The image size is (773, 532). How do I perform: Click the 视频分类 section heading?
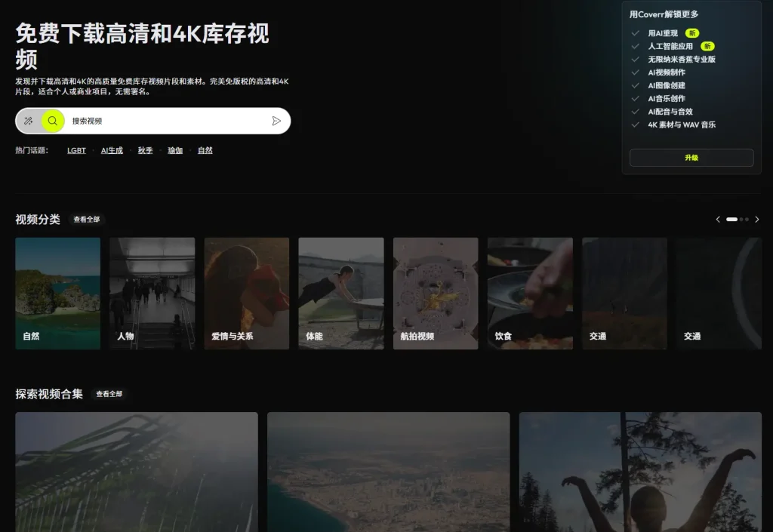38,219
